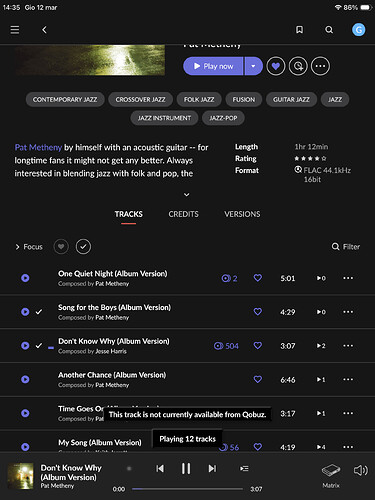Screen dimensions: 375x500
Task: Expand the album description chevron
Action: coord(187,194)
